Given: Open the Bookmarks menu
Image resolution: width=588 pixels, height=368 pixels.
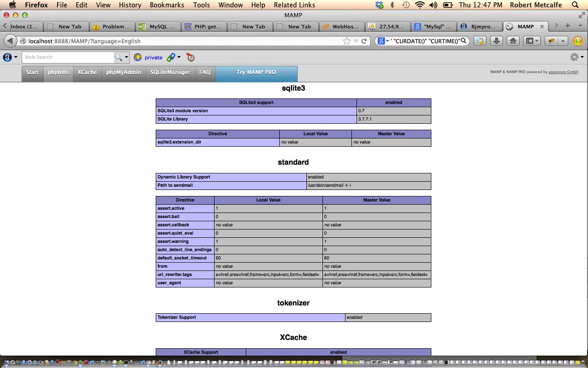Looking at the screenshot, I should point(167,5).
